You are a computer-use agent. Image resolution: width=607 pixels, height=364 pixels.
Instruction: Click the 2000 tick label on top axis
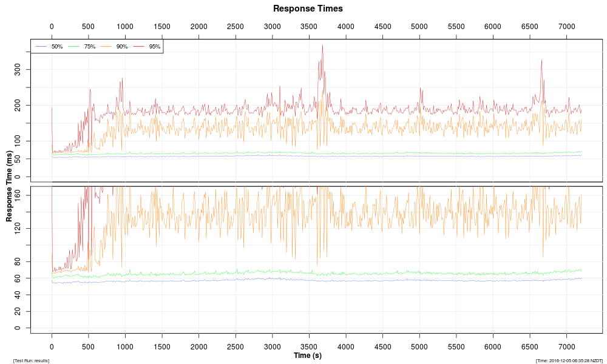click(198, 27)
